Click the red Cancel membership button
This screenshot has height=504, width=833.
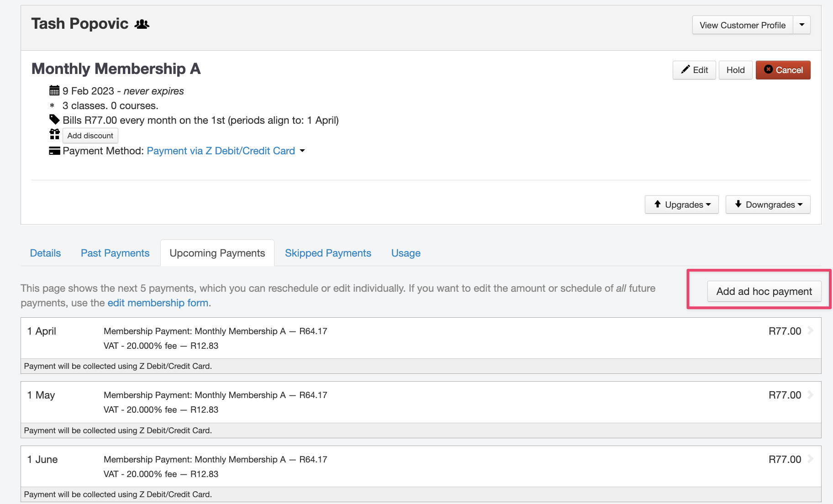[x=783, y=70]
